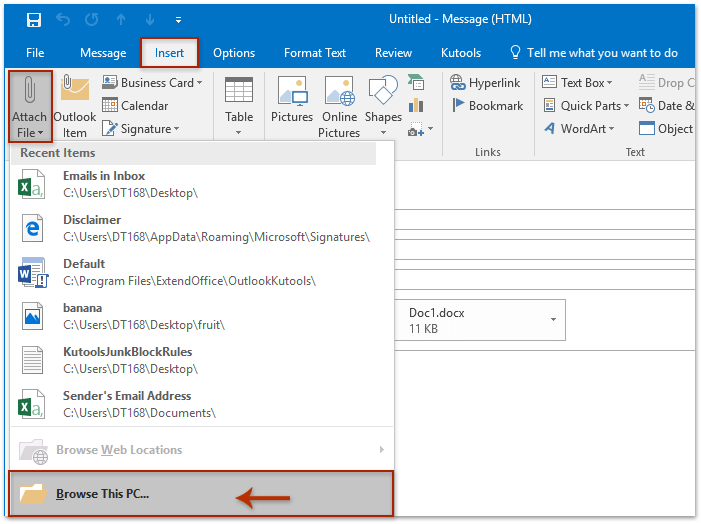The image size is (701, 524).
Task: Insert a Hyperlink
Action: [486, 83]
